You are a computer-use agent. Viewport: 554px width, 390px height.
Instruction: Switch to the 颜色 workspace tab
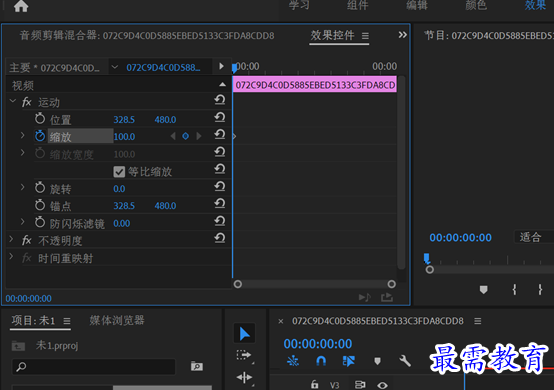476,5
